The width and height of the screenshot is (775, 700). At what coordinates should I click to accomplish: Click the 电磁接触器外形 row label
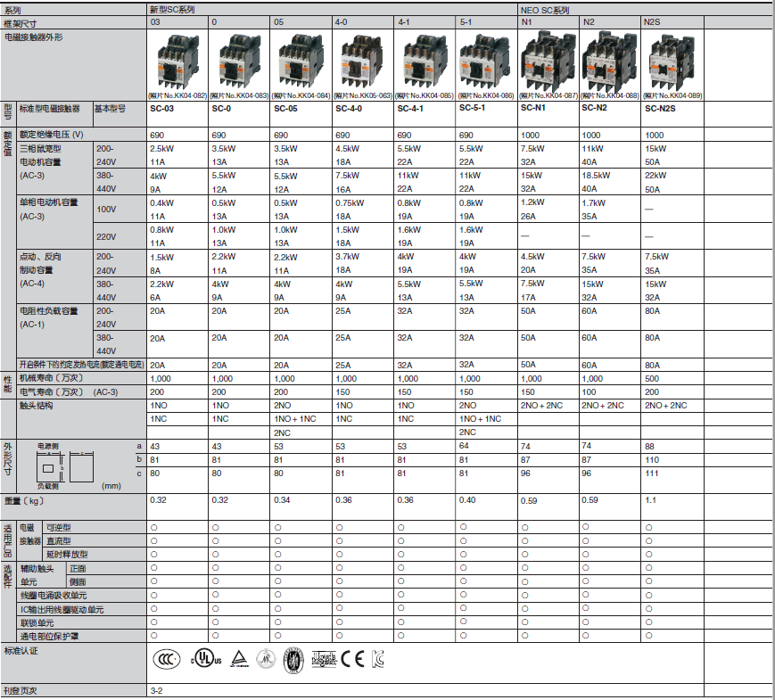[34, 37]
